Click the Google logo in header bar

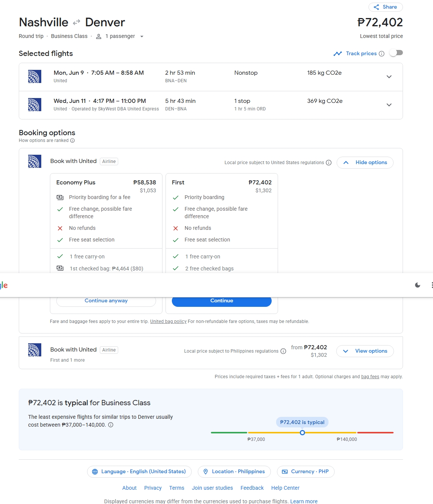(x=3, y=285)
